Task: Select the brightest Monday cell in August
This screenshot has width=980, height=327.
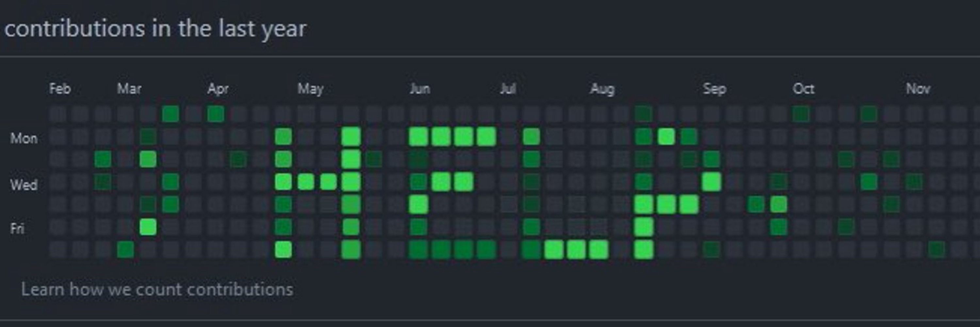Action: click(x=666, y=137)
